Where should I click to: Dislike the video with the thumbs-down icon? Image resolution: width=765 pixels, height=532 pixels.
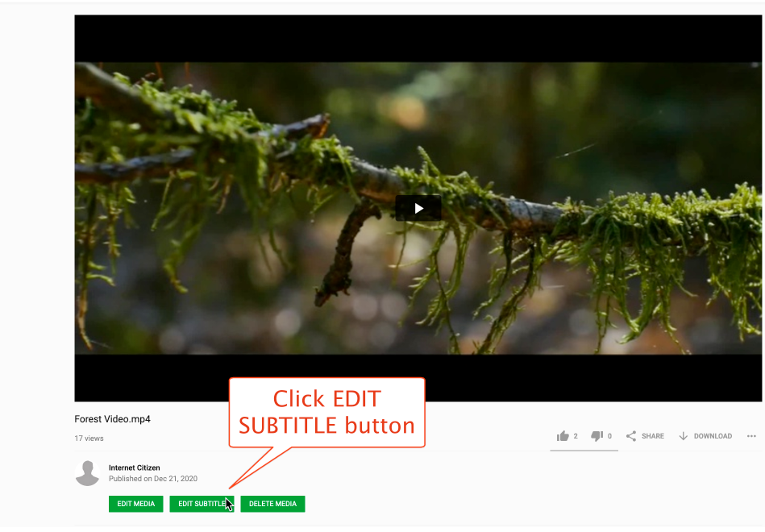pos(597,436)
